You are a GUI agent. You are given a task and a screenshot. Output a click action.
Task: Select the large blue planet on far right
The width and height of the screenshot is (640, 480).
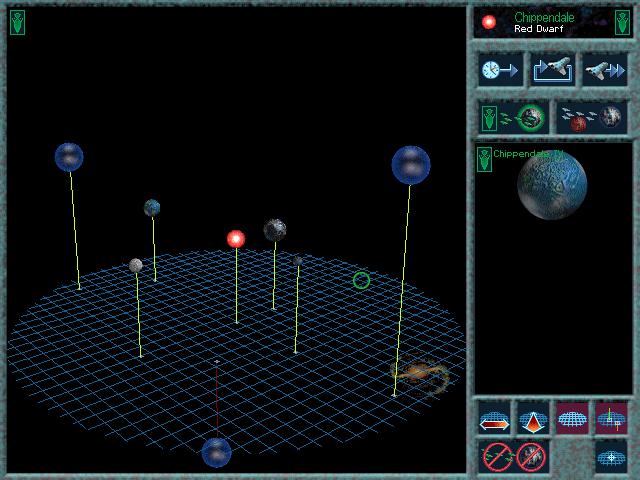click(411, 165)
